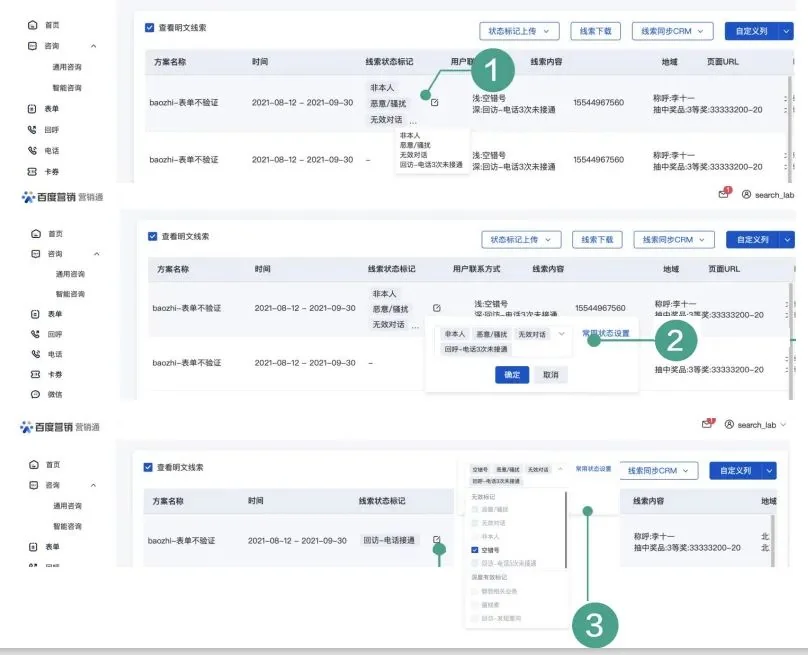The width and height of the screenshot is (808, 655).
Task: Open 智能咨询 menu item in bottom screenshot
Action: pyautogui.click(x=68, y=526)
